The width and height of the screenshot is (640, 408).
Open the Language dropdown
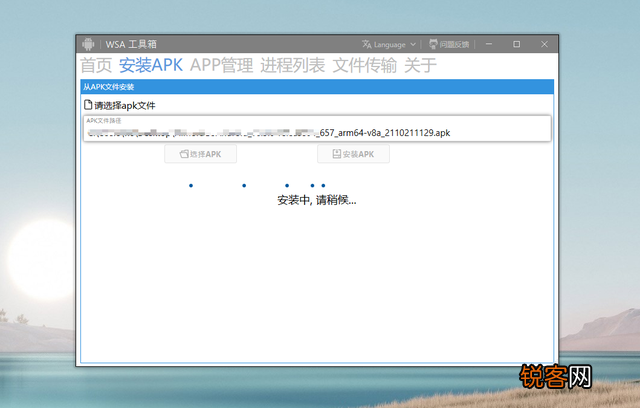pos(389,44)
